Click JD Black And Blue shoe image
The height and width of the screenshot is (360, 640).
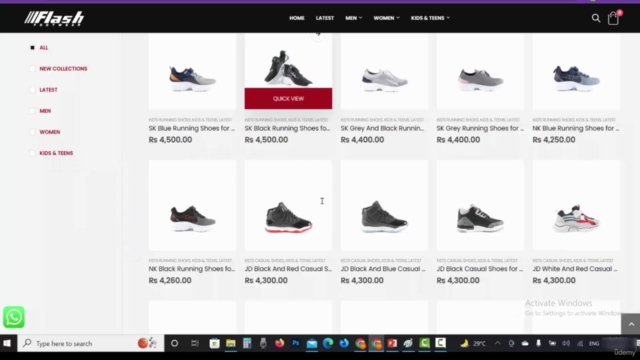tap(384, 205)
